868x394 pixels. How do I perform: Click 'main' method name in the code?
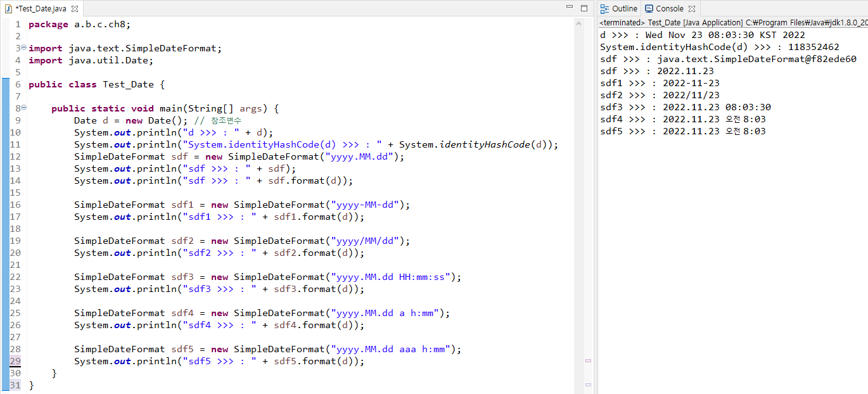pyautogui.click(x=171, y=108)
